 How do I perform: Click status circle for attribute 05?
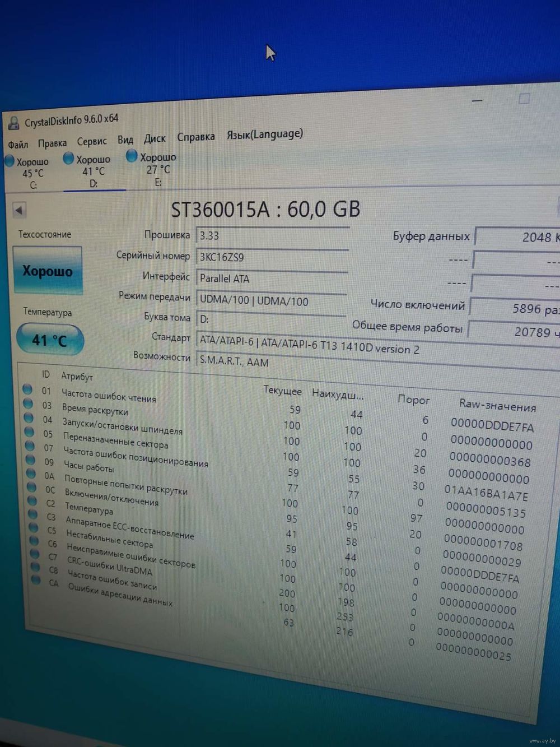tap(30, 432)
